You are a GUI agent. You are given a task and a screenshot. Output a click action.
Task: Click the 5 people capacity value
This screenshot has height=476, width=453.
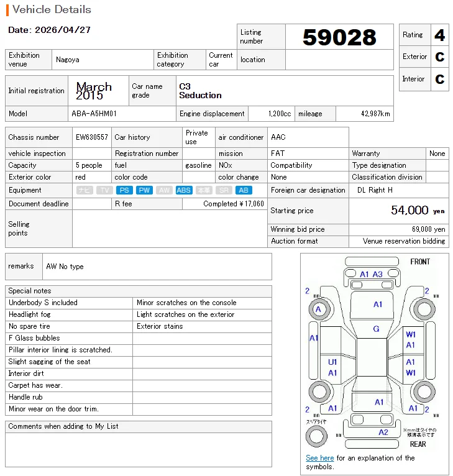click(x=89, y=165)
